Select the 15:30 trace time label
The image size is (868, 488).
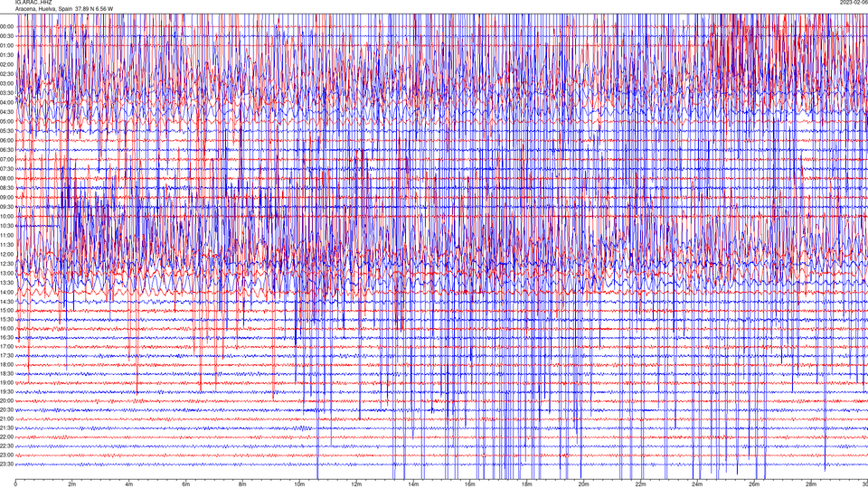6,319
